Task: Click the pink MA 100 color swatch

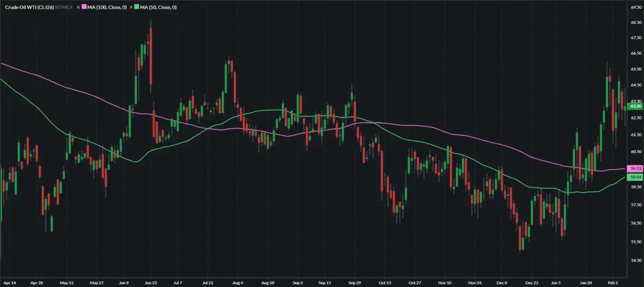Action: [x=84, y=7]
